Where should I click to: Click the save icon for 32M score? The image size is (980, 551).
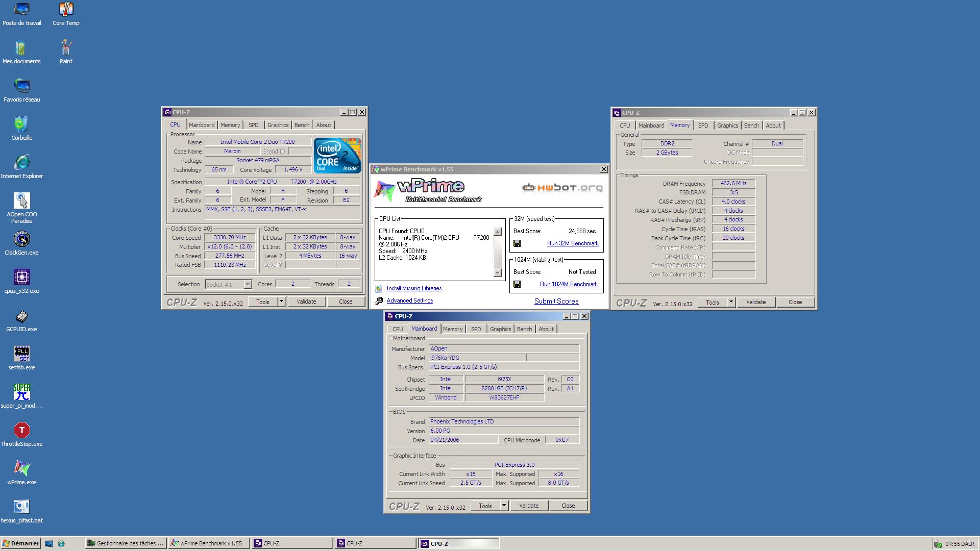(x=517, y=244)
